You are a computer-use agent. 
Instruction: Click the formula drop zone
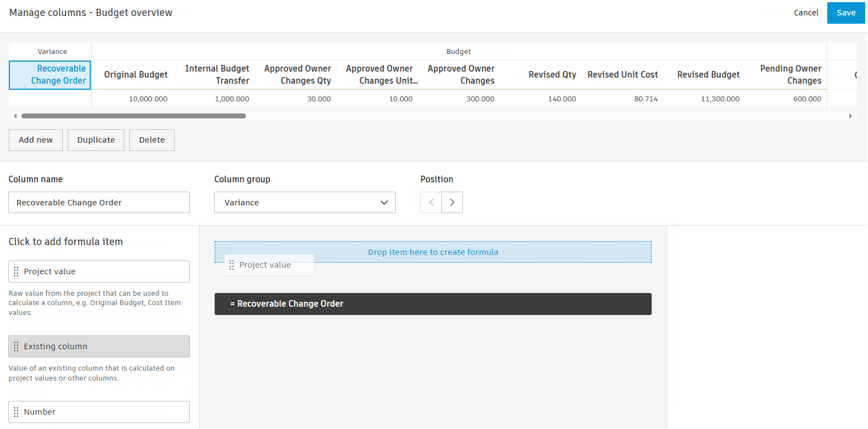pos(433,252)
